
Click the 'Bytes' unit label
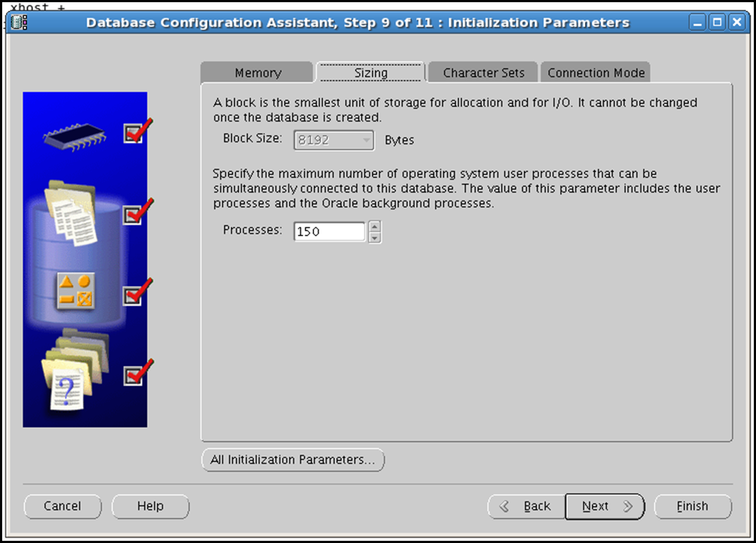399,140
